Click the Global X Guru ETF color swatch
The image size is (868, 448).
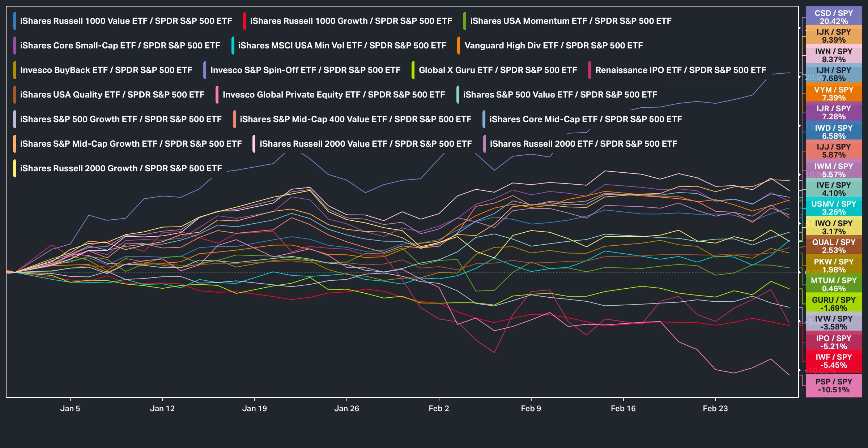click(413, 70)
